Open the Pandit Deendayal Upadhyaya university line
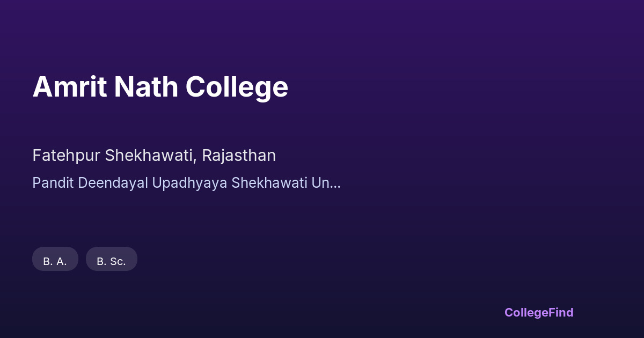This screenshot has height=338, width=644. 186,183
